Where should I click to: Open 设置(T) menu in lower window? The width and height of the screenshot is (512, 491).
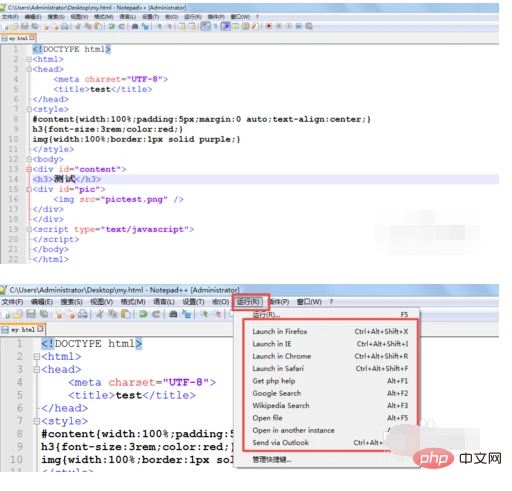pos(193,302)
